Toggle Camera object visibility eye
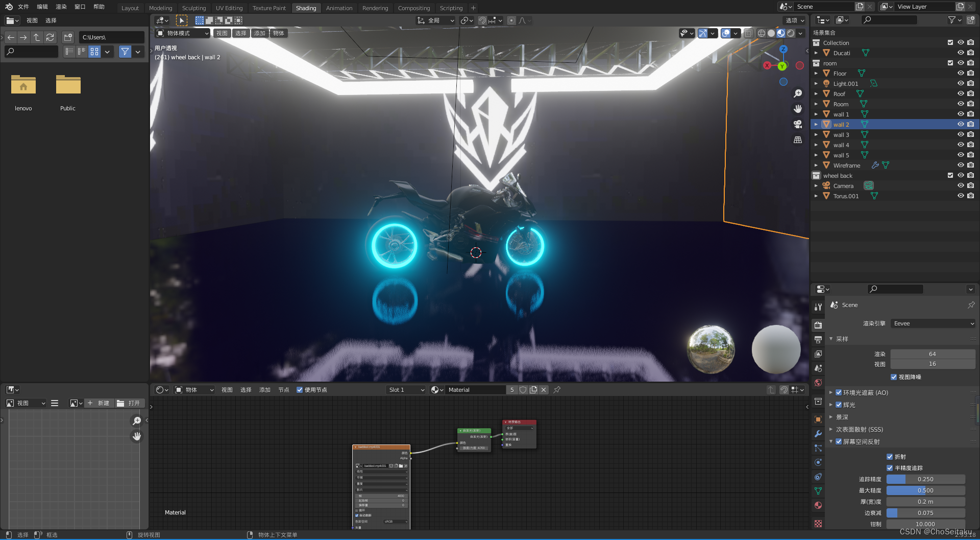 961,185
